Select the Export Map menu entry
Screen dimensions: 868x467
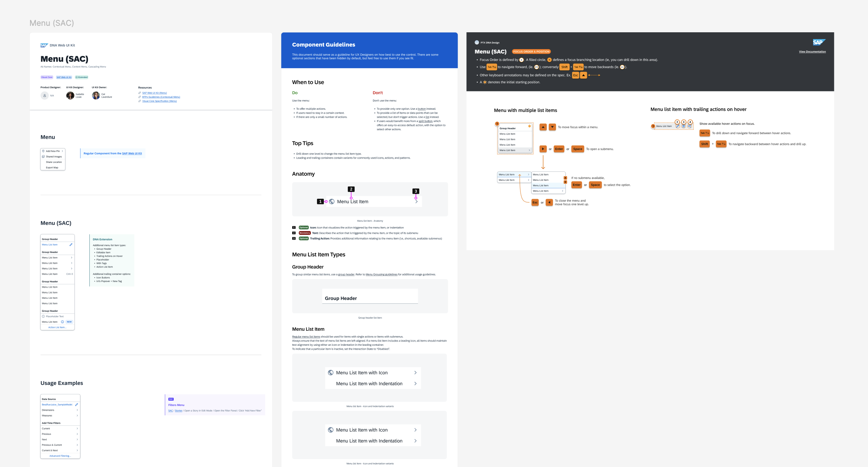[x=52, y=168]
